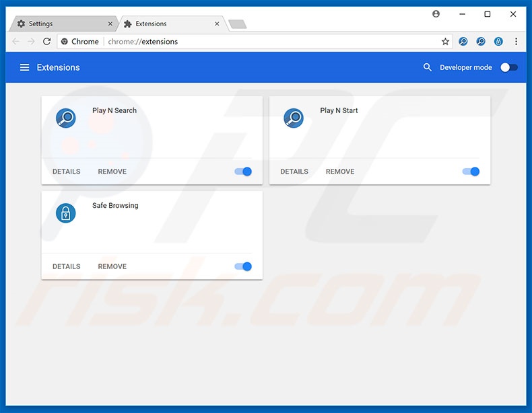The image size is (532, 413).
Task: Search extensions with the magnifier icon
Action: tap(427, 67)
